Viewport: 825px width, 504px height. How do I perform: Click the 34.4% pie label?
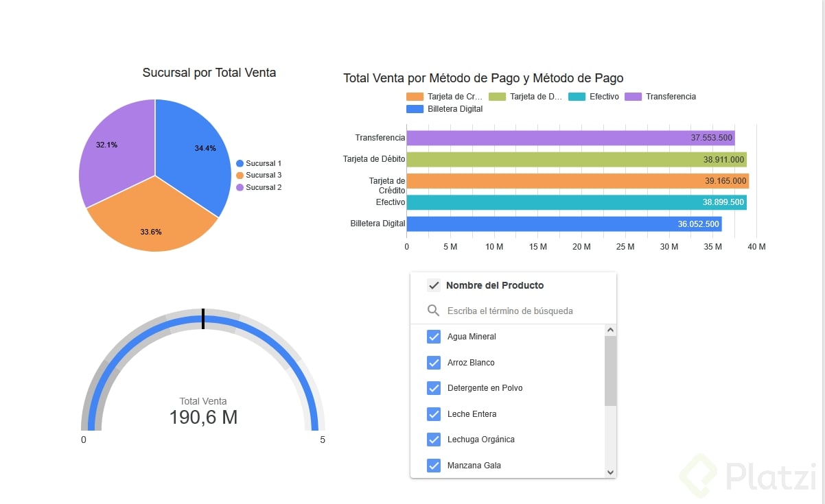pos(205,148)
